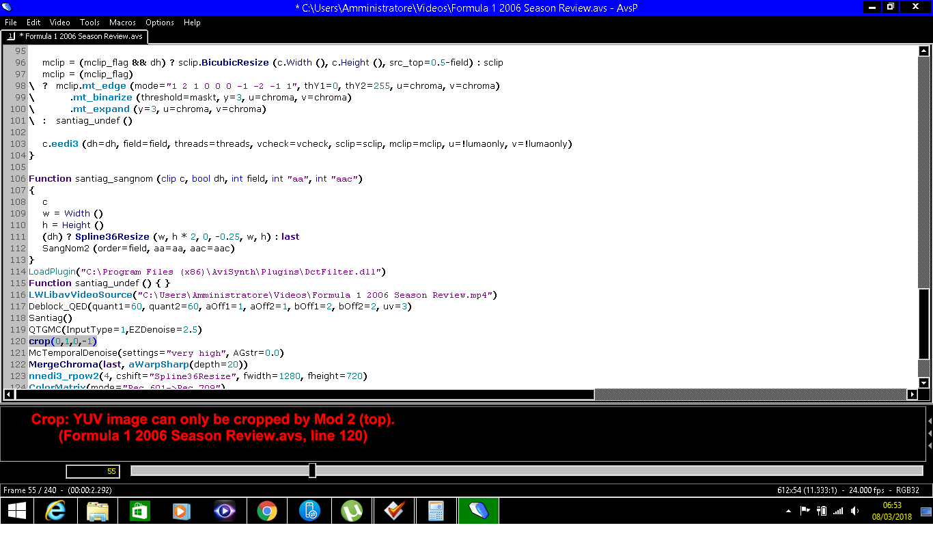Click 'McTemporalDenoise' on line 121
Image resolution: width=933 pixels, height=560 pixels.
pos(72,353)
